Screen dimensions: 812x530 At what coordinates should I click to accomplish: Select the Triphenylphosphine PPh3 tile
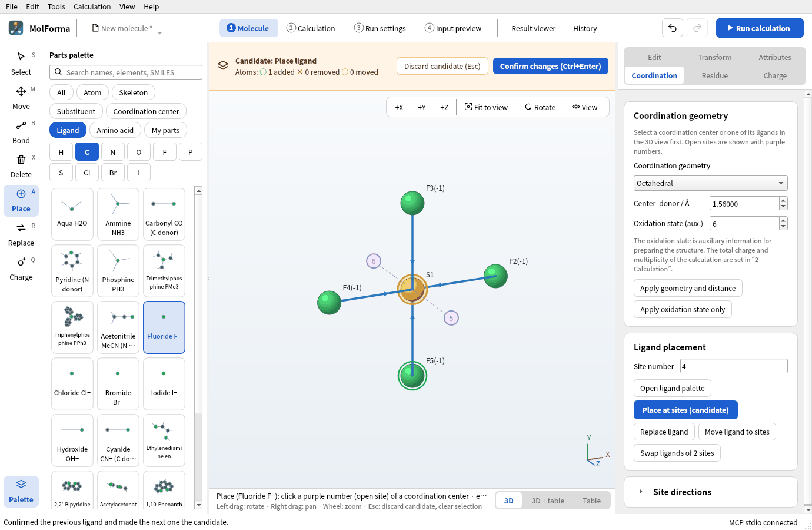pyautogui.click(x=72, y=327)
